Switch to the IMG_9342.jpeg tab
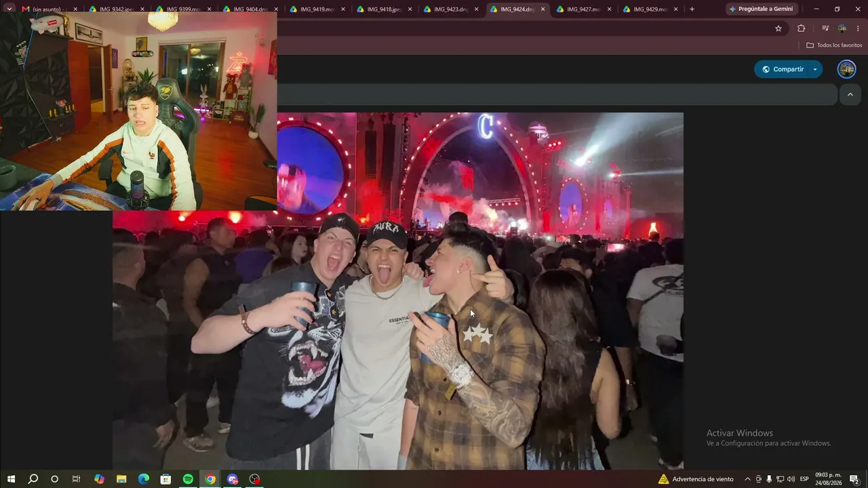The width and height of the screenshot is (868, 488). (x=117, y=9)
